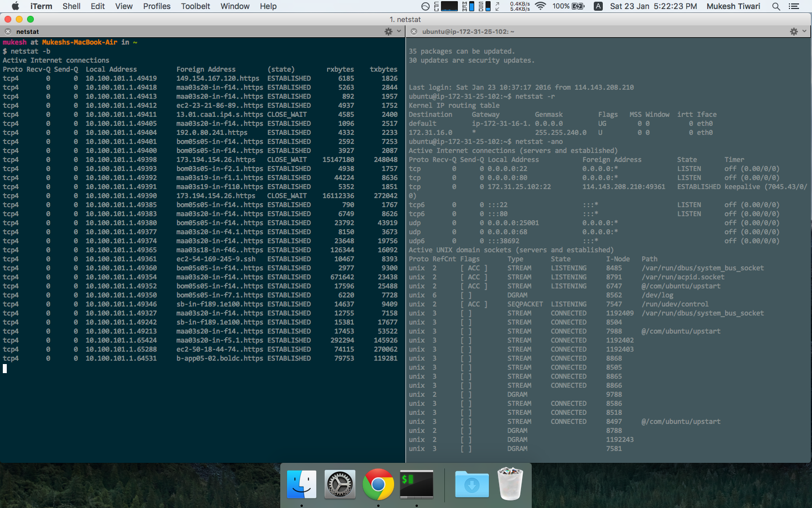812x508 pixels.
Task: Open Spotlight search magnifier
Action: click(x=776, y=6)
